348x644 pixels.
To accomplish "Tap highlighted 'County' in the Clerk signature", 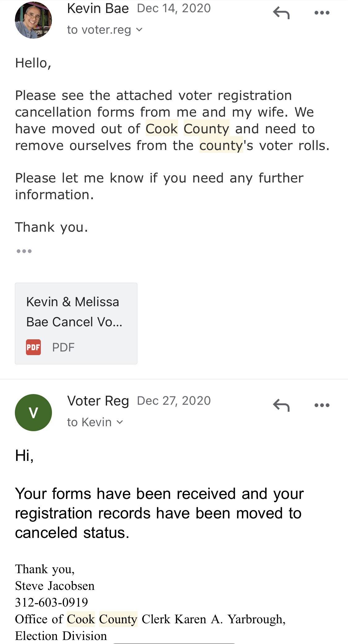I will pyautogui.click(x=118, y=619).
